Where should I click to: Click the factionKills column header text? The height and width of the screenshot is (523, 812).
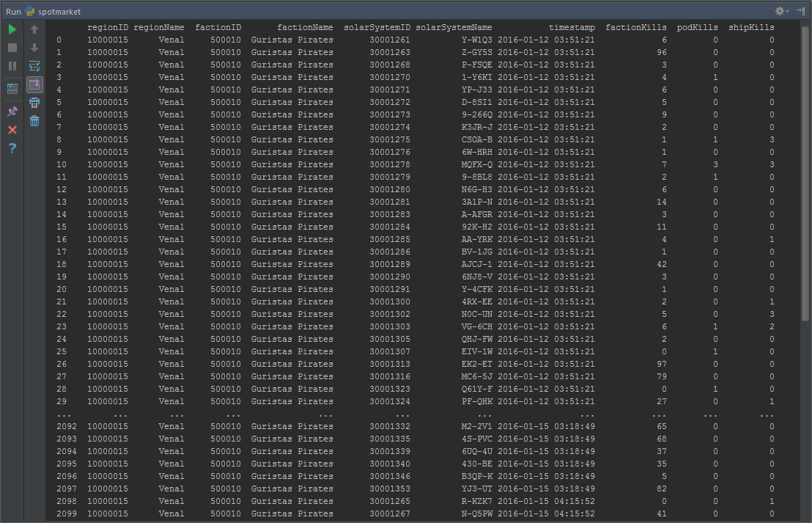[x=635, y=28]
